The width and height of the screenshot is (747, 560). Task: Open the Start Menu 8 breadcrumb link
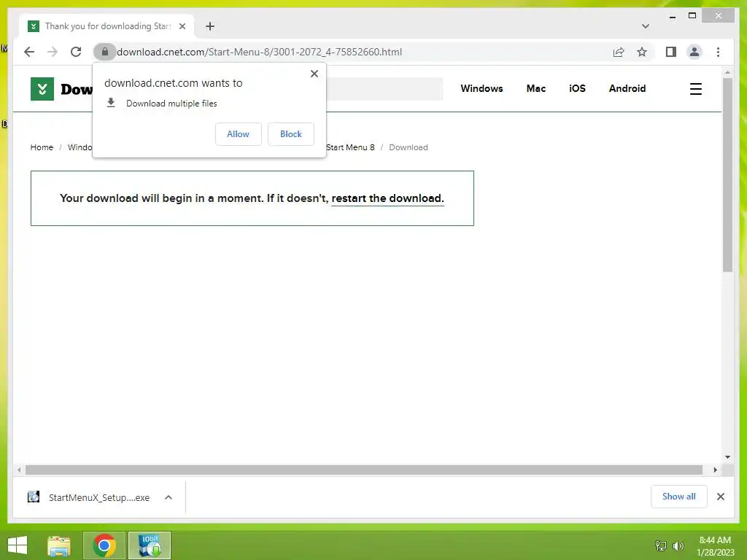click(x=351, y=147)
